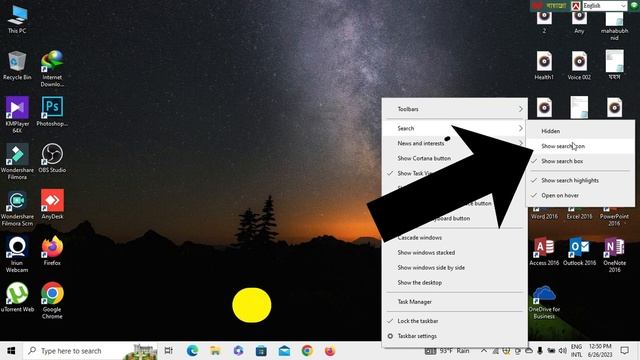Select the OneDrive for Business shortcut
Viewport: 640px width, 360px height.
tap(544, 302)
